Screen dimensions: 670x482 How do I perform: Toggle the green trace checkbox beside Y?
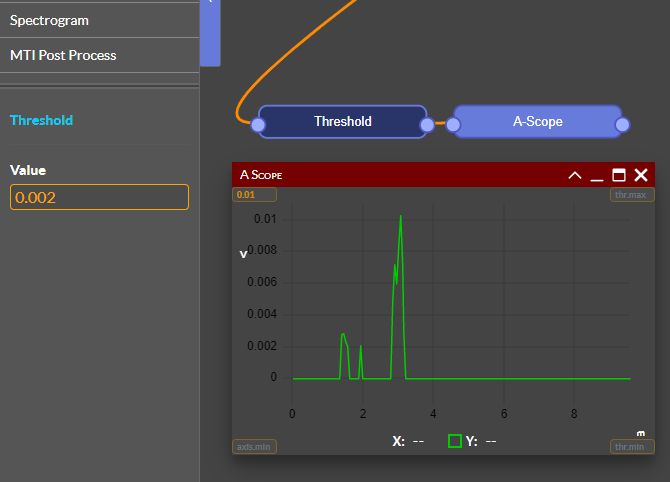[x=455, y=441]
